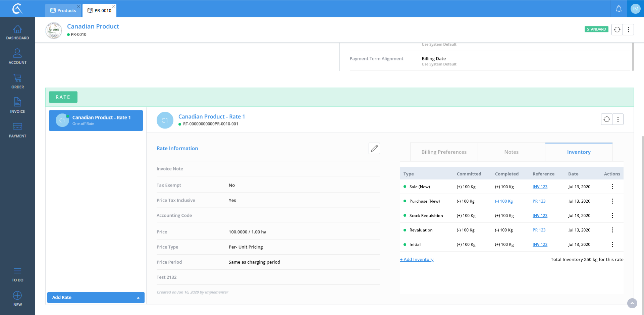Click the scroll-to-top round button

[632, 303]
